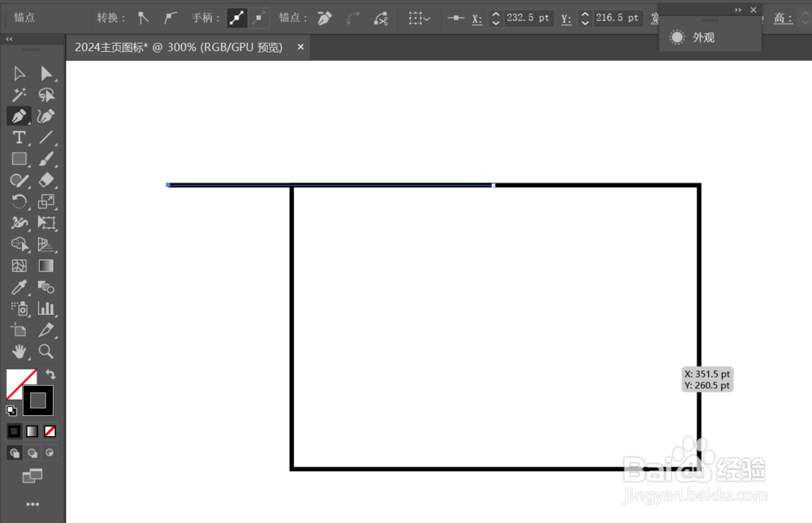Image resolution: width=812 pixels, height=523 pixels.
Task: Select the Zoom tool
Action: coord(46,352)
